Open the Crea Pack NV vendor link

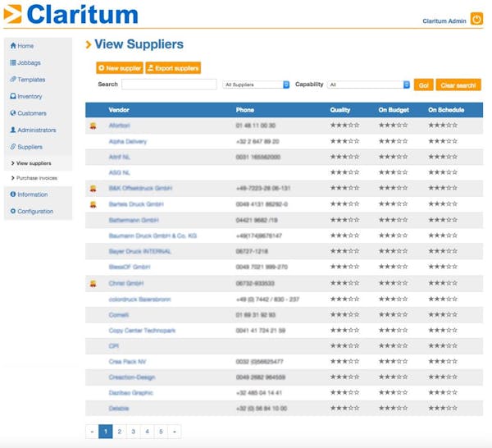[127, 362]
